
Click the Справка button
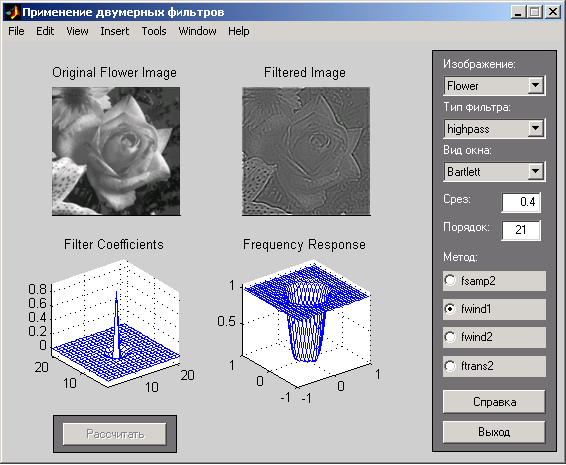[494, 402]
